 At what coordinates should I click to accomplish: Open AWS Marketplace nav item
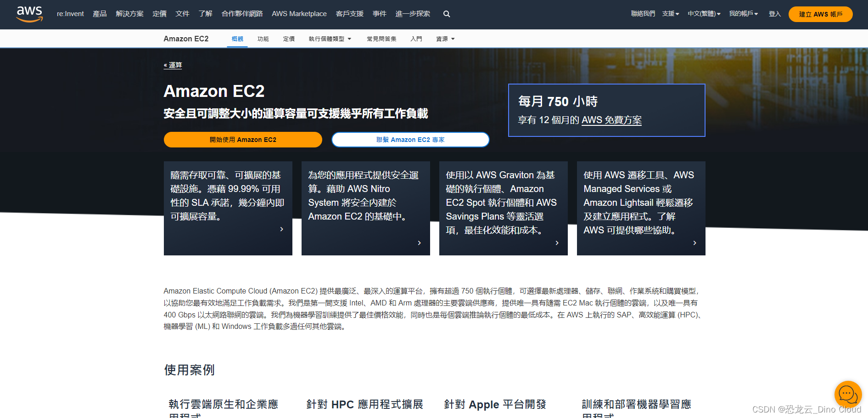click(x=299, y=14)
